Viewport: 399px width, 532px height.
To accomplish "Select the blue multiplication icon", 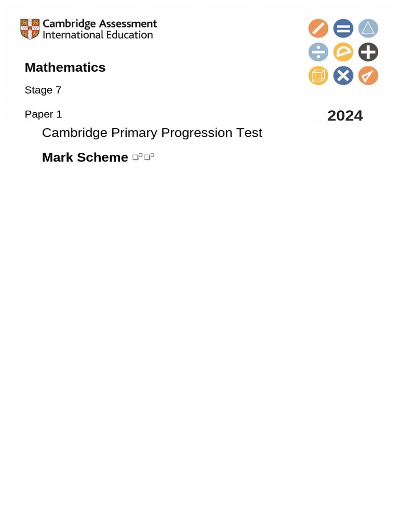I will click(x=343, y=76).
